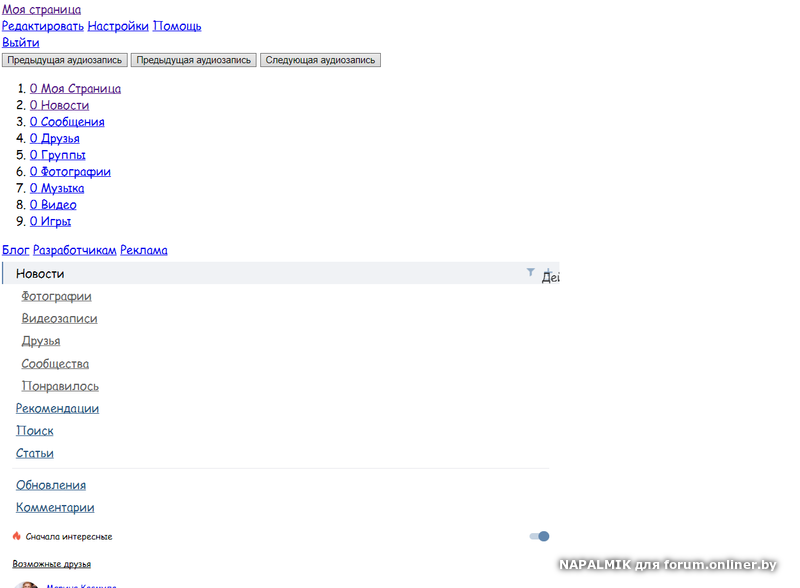Click the Сначала интересные label text
Screen dimensions: 800x588
point(69,536)
